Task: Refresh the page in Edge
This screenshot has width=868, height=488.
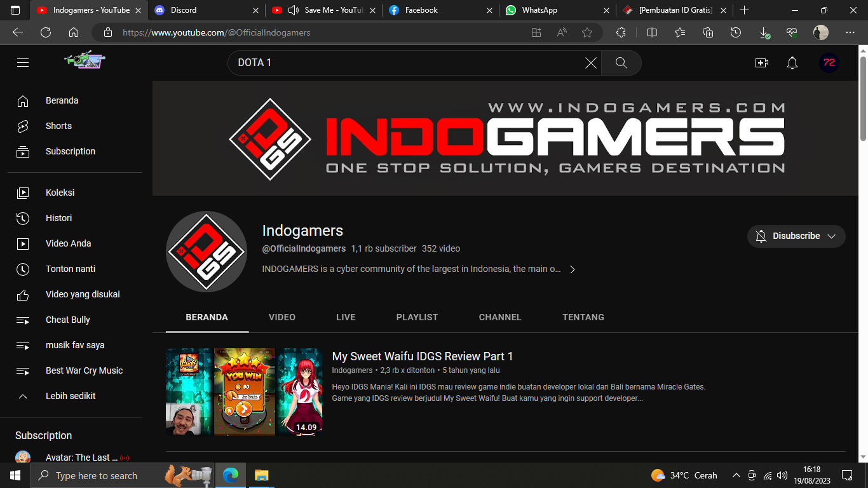Action: point(46,32)
